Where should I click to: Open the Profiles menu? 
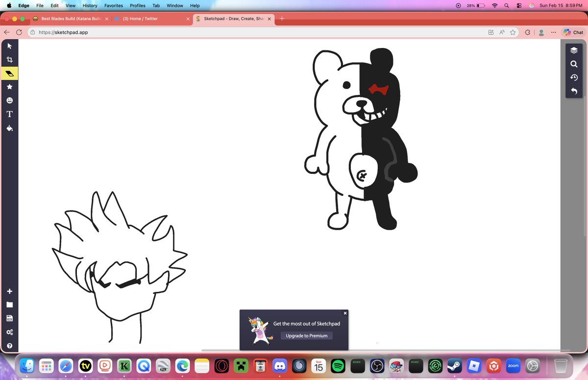[138, 5]
